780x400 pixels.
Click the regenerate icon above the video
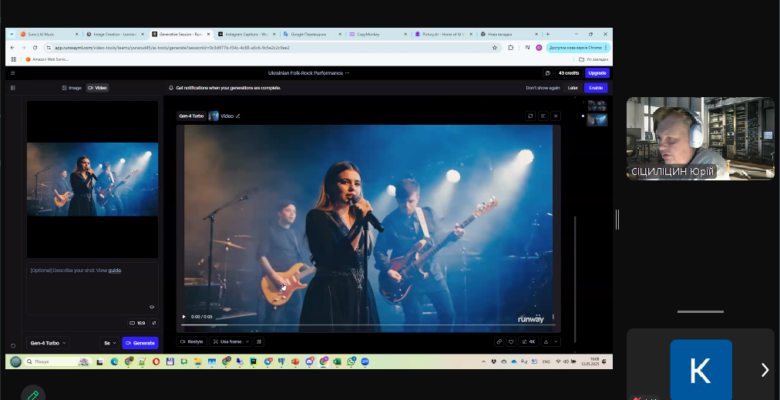coord(531,116)
